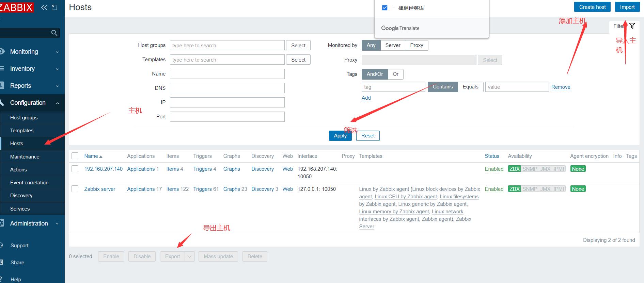Click the Name column sort arrow

point(101,156)
